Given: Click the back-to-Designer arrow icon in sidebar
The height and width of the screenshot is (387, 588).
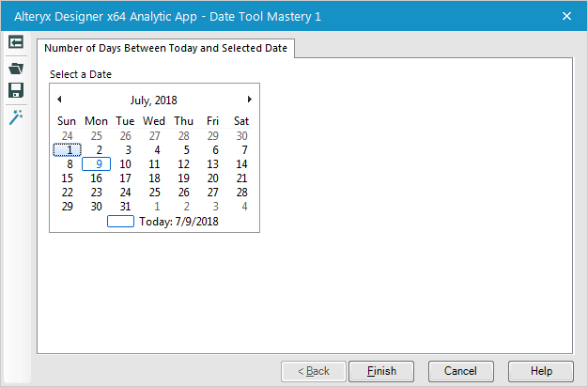Looking at the screenshot, I should pos(16,42).
